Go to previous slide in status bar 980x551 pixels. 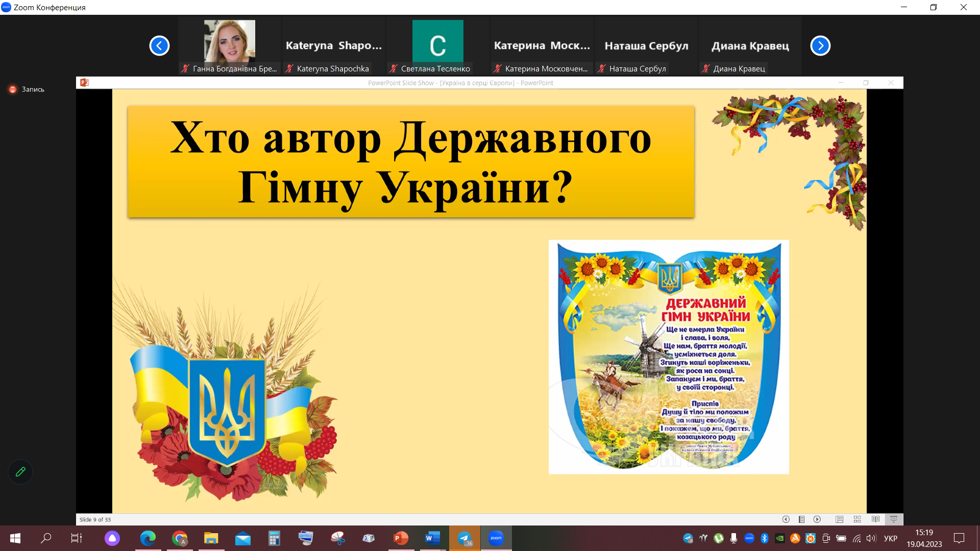(x=786, y=519)
